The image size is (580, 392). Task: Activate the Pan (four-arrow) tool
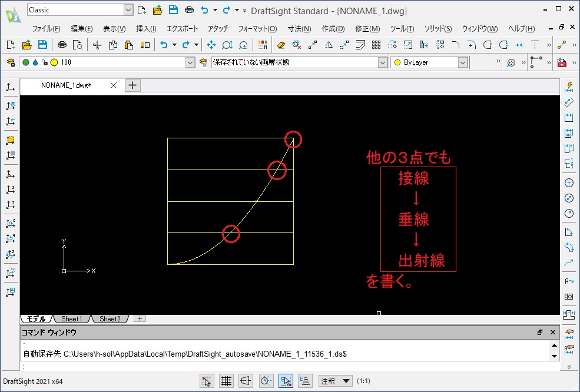(x=211, y=45)
